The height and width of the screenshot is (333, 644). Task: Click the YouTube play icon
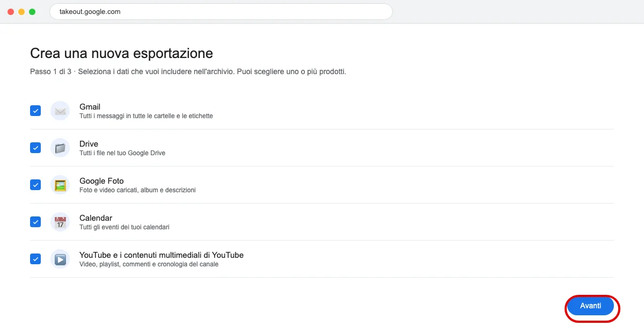pos(60,259)
